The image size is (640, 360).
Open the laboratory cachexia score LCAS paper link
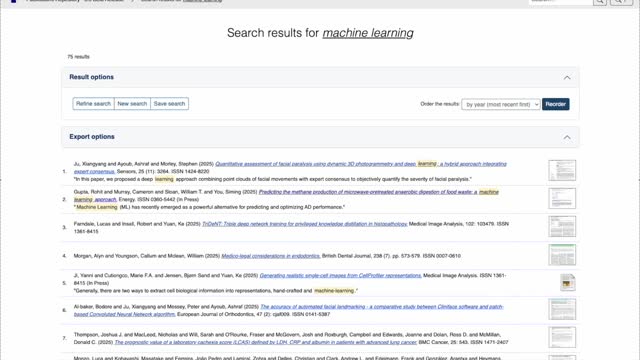click(266, 342)
